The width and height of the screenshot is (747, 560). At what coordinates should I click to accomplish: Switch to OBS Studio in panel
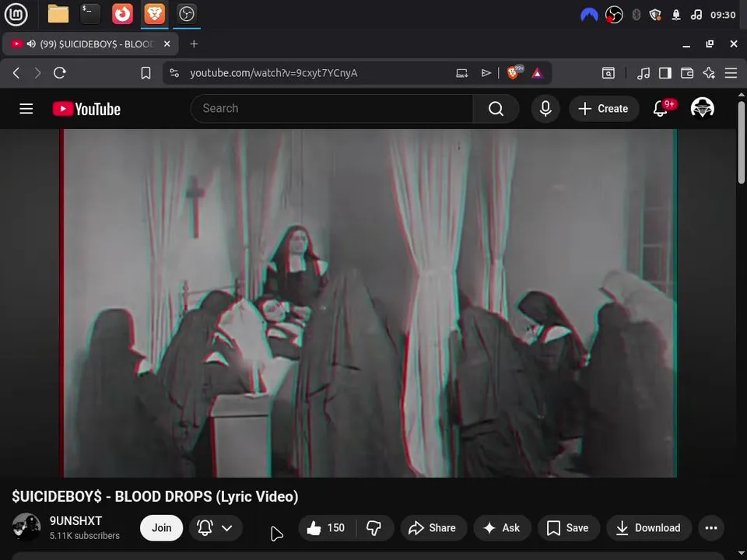coord(186,14)
